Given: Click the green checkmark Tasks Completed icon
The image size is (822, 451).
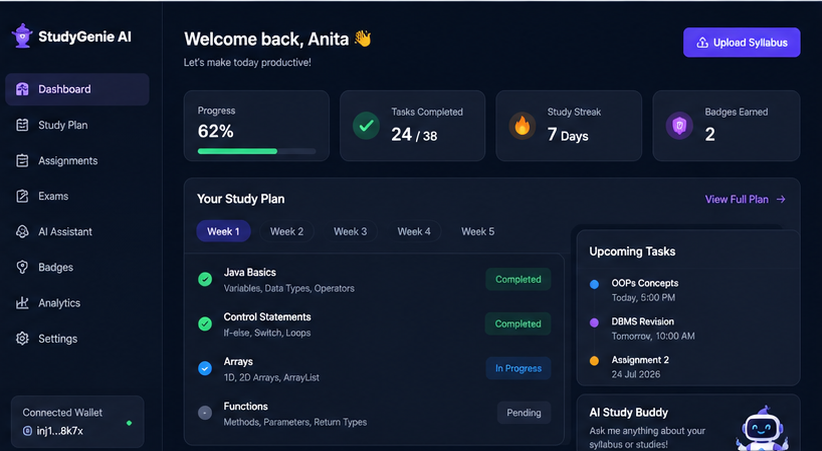Looking at the screenshot, I should (x=366, y=125).
